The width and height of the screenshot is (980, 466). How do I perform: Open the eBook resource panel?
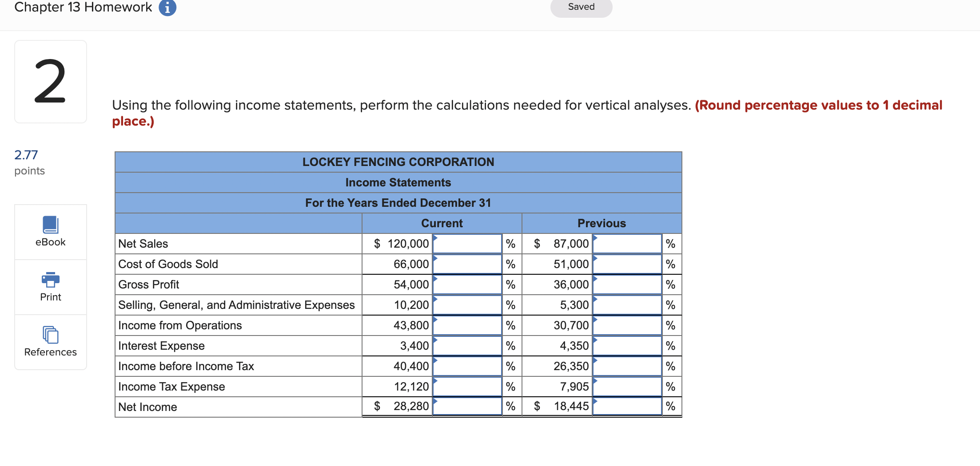(50, 232)
